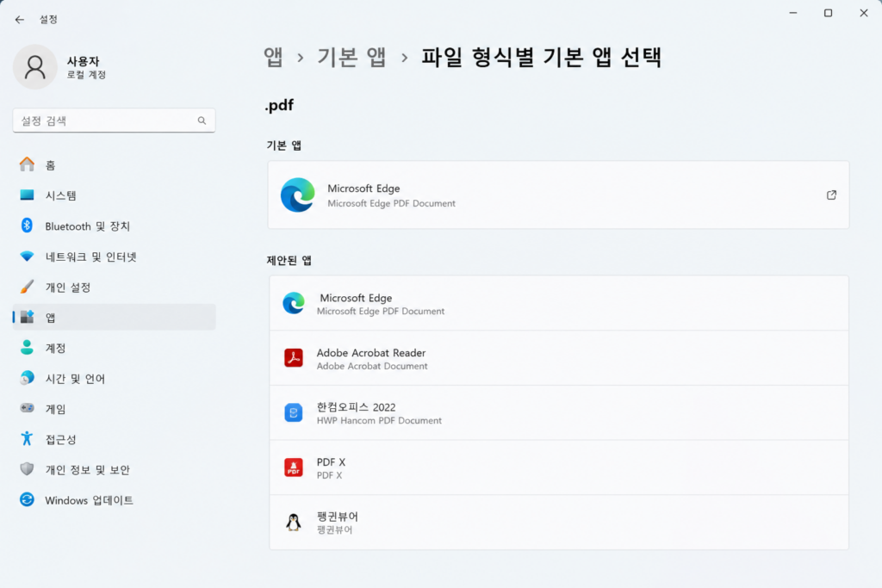Click the search magnifier icon
This screenshot has height=588, width=882.
202,121
